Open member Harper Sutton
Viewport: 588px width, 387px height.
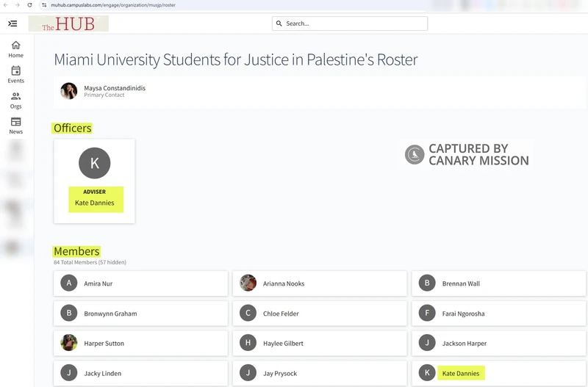140,343
